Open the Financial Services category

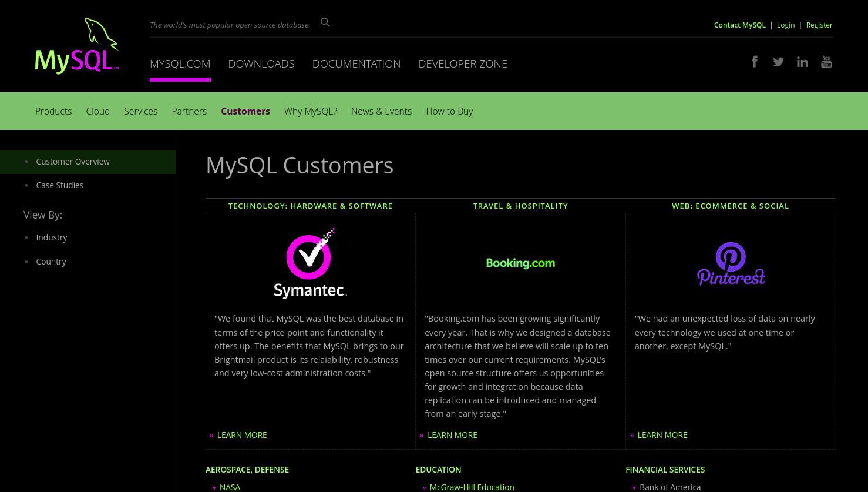point(665,470)
